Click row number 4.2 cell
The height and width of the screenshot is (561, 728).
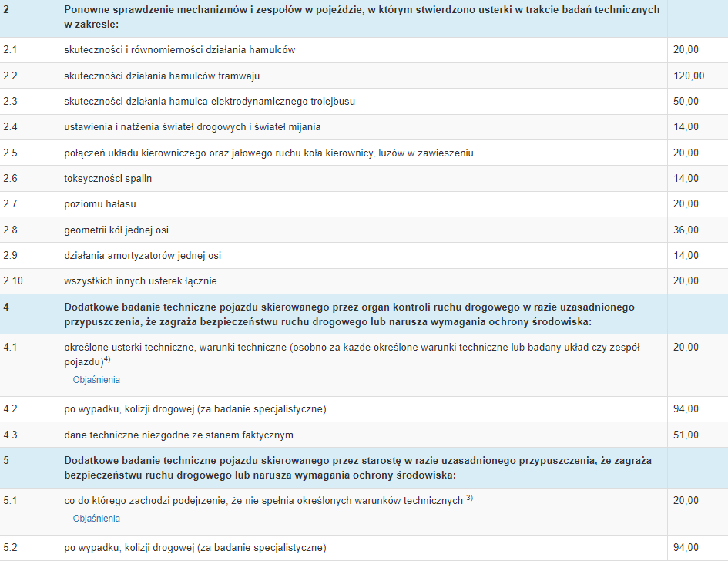click(10, 409)
